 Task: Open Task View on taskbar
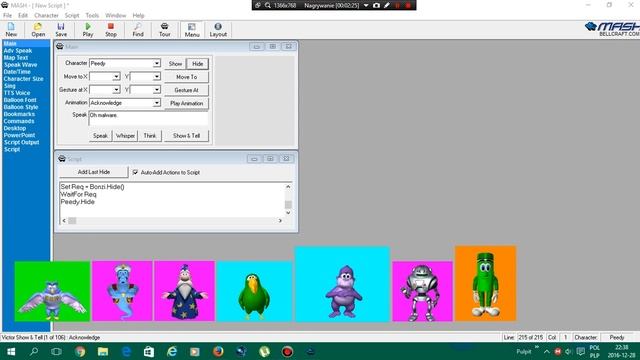point(57,351)
